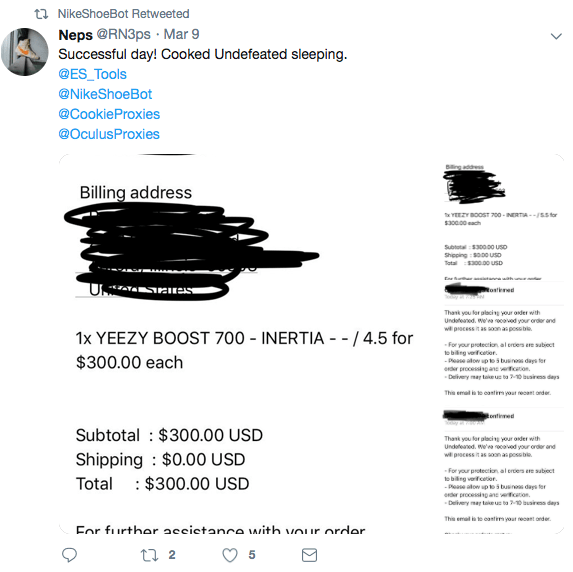573x572 pixels.
Task: Click the reply speech bubble icon
Action: (x=69, y=555)
